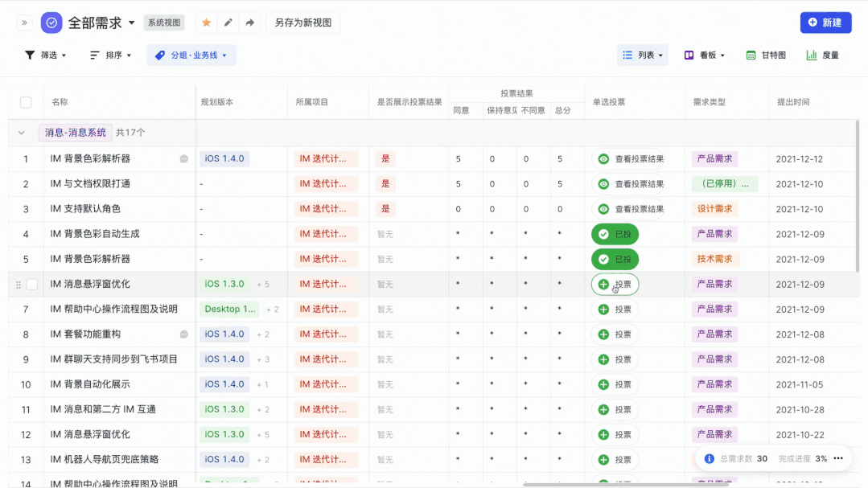
Task: Click the info icon beside 总需求数
Action: [710, 458]
